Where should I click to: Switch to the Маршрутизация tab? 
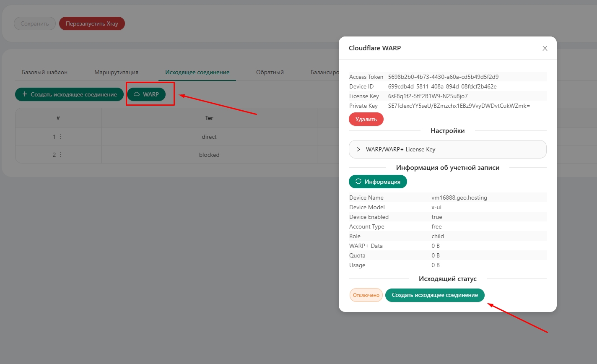[x=116, y=72]
